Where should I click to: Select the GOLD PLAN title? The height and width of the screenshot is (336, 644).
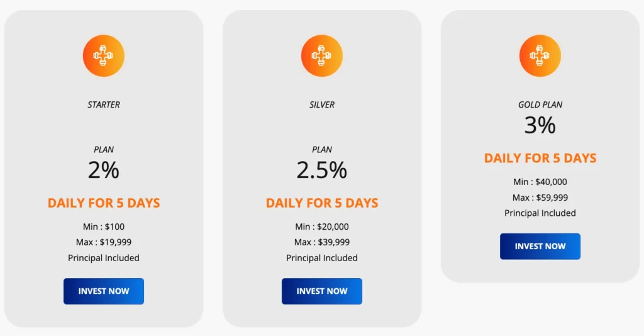coord(540,104)
